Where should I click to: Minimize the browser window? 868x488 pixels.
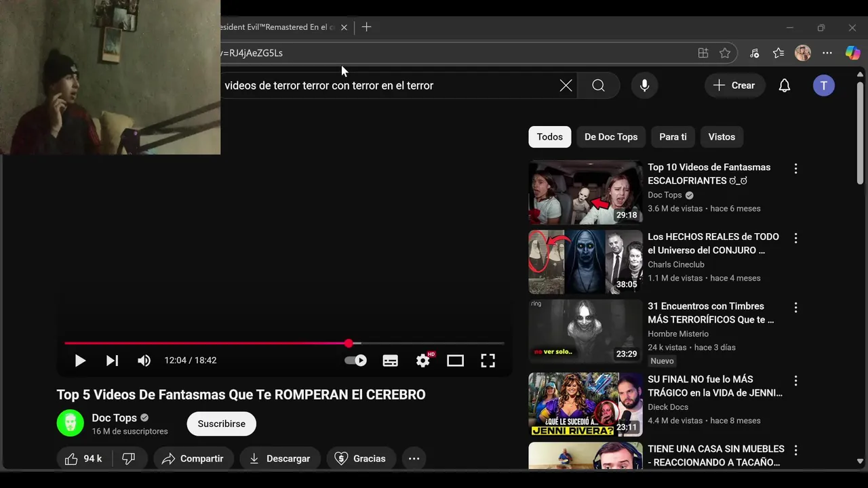tap(789, 28)
